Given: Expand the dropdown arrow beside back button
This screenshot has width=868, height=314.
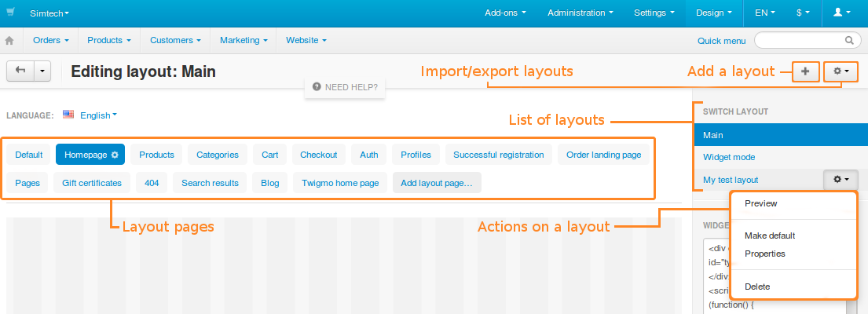Looking at the screenshot, I should (x=42, y=71).
